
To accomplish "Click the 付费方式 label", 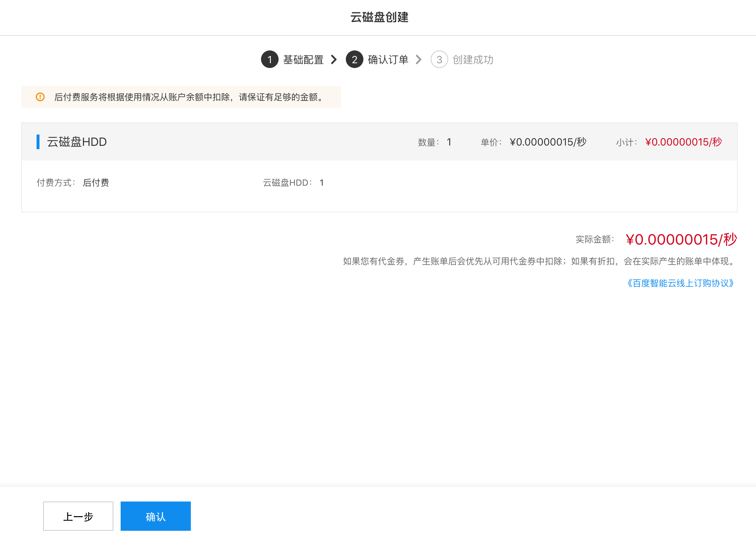I will pos(56,183).
